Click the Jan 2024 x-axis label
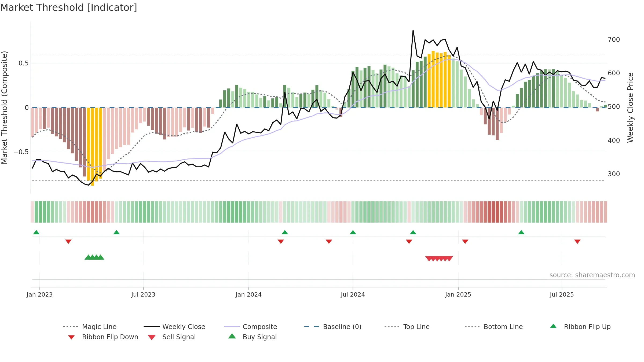The width and height of the screenshot is (644, 362). click(x=248, y=295)
